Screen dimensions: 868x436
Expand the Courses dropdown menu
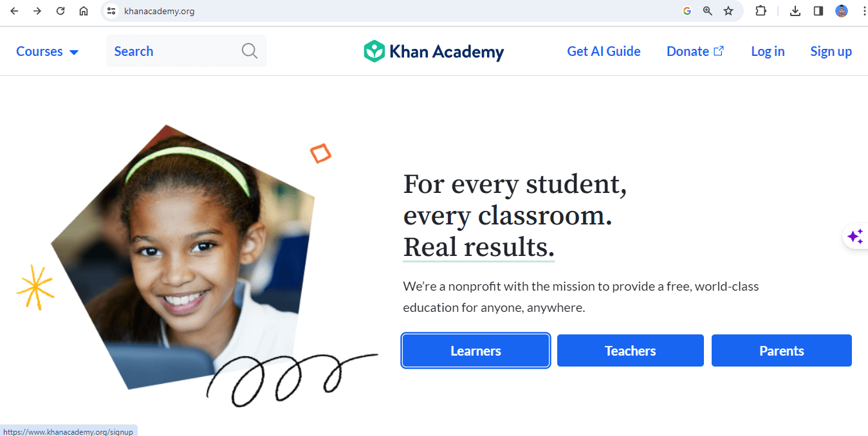pyautogui.click(x=47, y=51)
